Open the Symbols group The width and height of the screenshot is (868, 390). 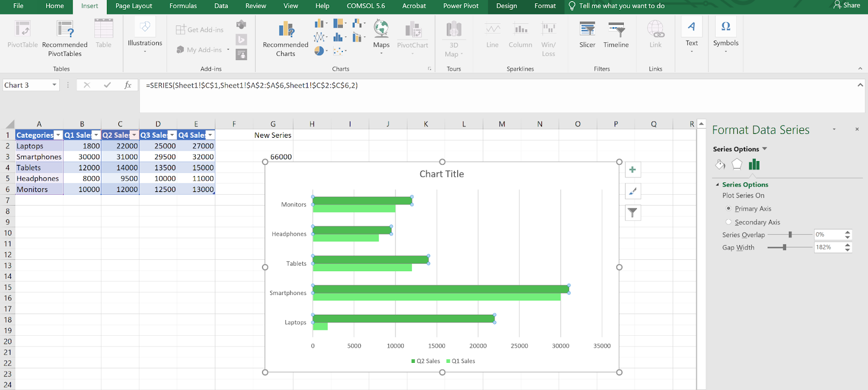click(726, 35)
